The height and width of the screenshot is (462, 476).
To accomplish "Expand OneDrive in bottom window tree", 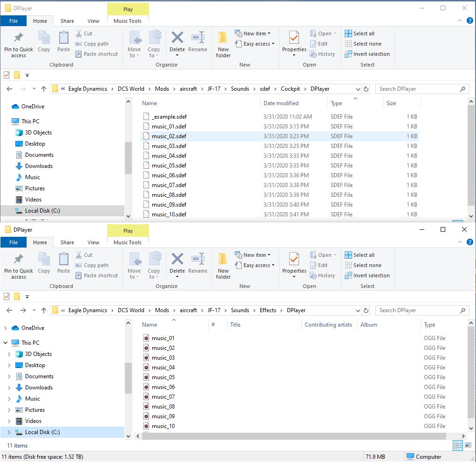I will (5, 328).
